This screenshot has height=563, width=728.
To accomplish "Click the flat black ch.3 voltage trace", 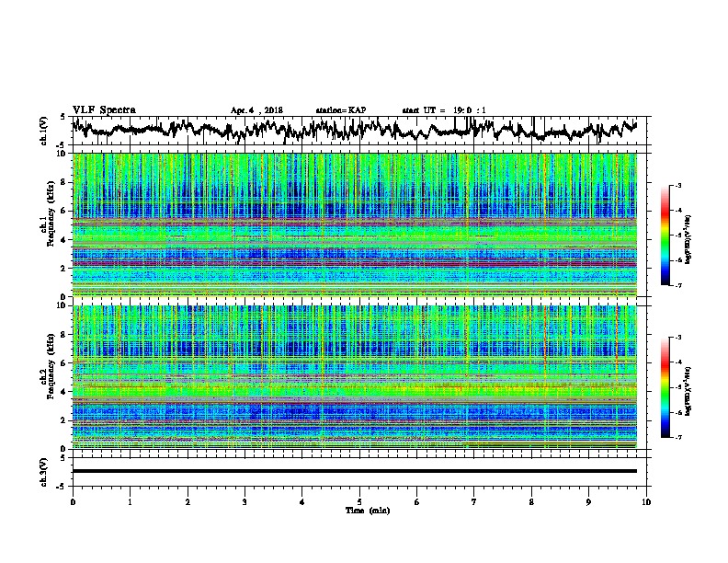I will tap(354, 471).
